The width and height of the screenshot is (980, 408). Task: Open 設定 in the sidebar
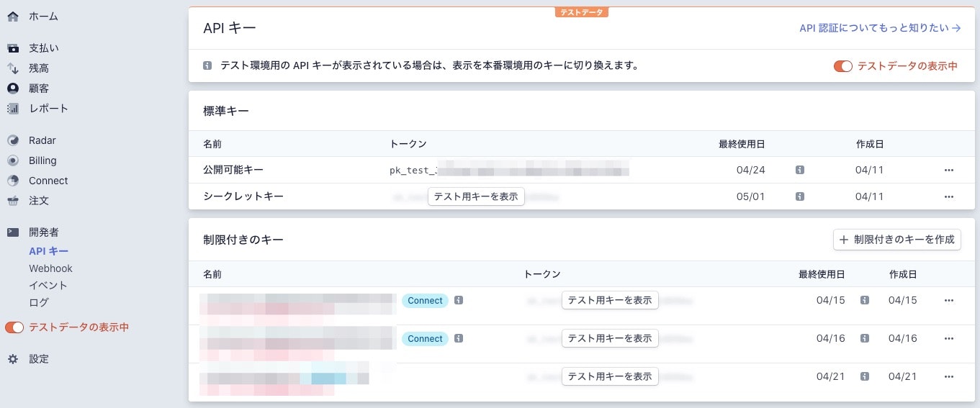[39, 358]
